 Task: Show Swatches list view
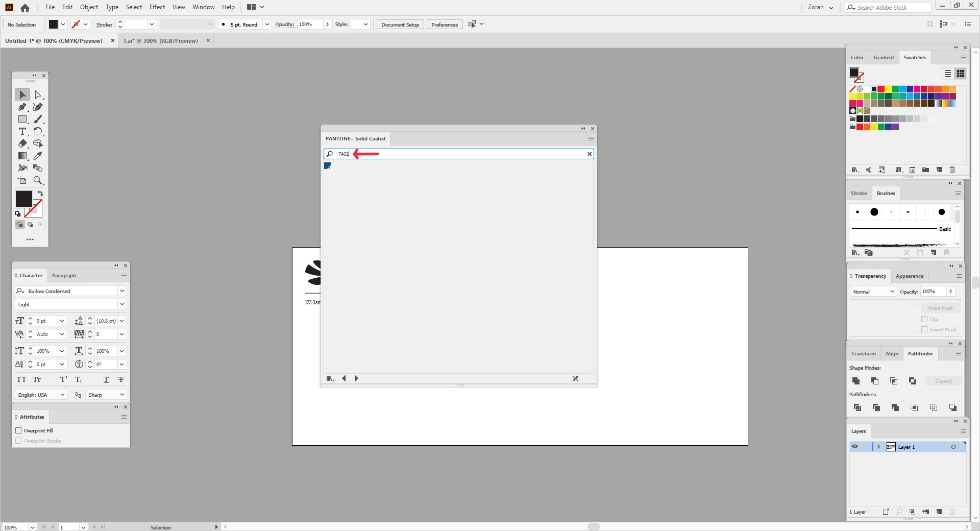pos(947,74)
